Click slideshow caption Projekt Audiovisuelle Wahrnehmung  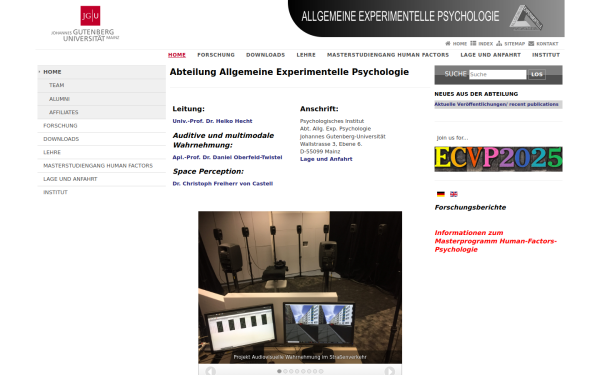[300, 357]
